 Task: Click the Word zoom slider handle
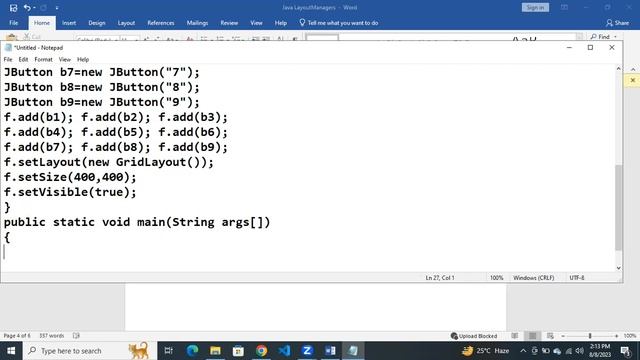[x=590, y=336]
